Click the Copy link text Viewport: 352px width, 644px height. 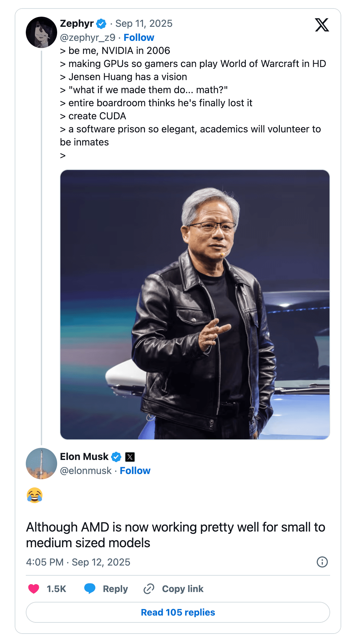(182, 588)
